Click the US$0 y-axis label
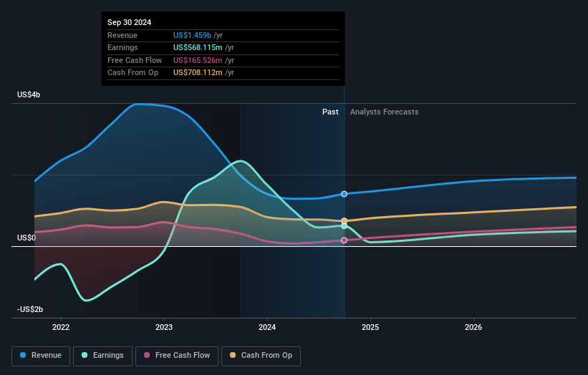 (x=26, y=238)
